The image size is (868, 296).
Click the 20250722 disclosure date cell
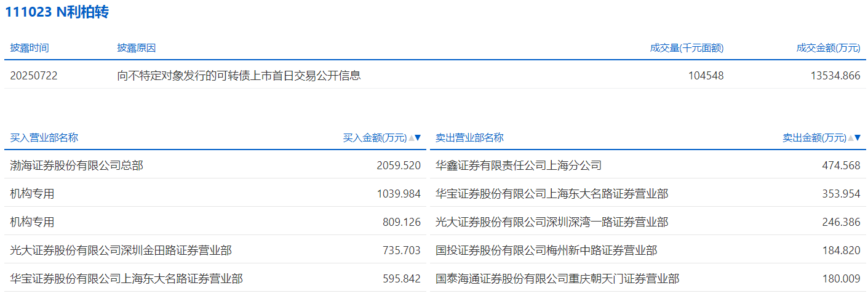point(34,76)
